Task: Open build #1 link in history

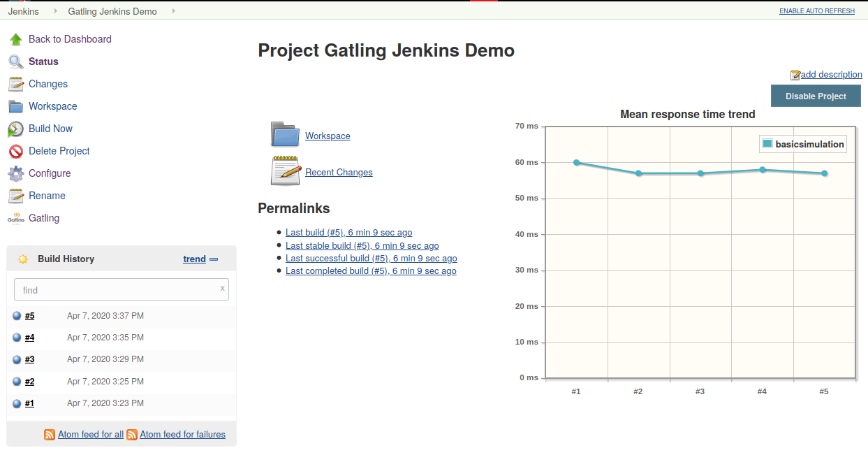Action: click(29, 403)
